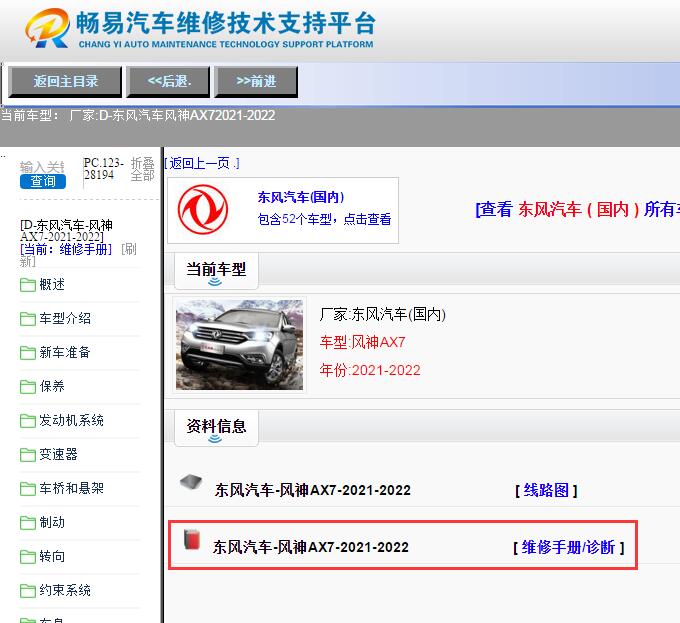Click the folder icon next to 制动
Image resolution: width=680 pixels, height=623 pixels.
pos(28,523)
